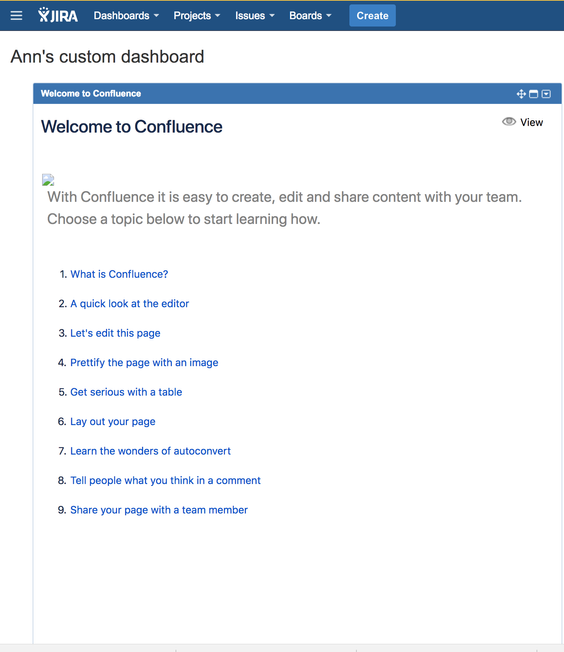The height and width of the screenshot is (652, 564).
Task: Open the gadget options dropdown arrow icon
Action: [x=547, y=94]
